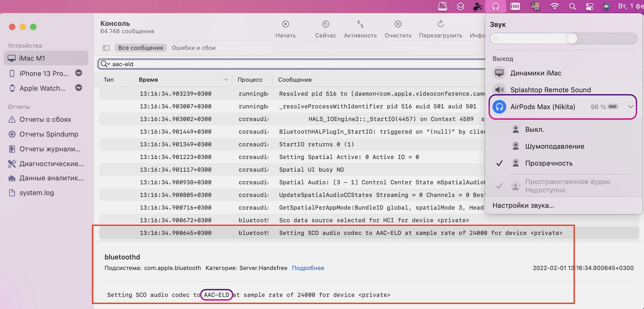Screen dimensions: 644x309
Task: Open the Activity (Активность) toolbar icon
Action: tap(360, 24)
